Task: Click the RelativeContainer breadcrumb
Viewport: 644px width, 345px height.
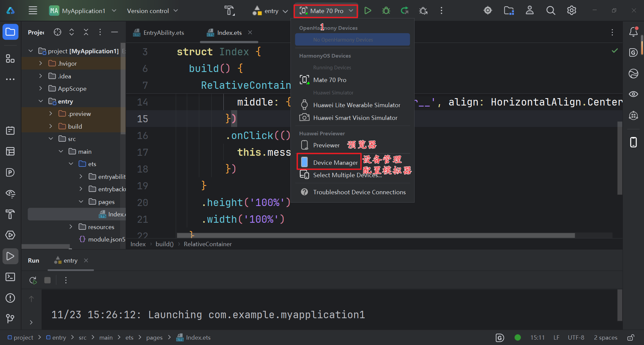Action: 208,244
